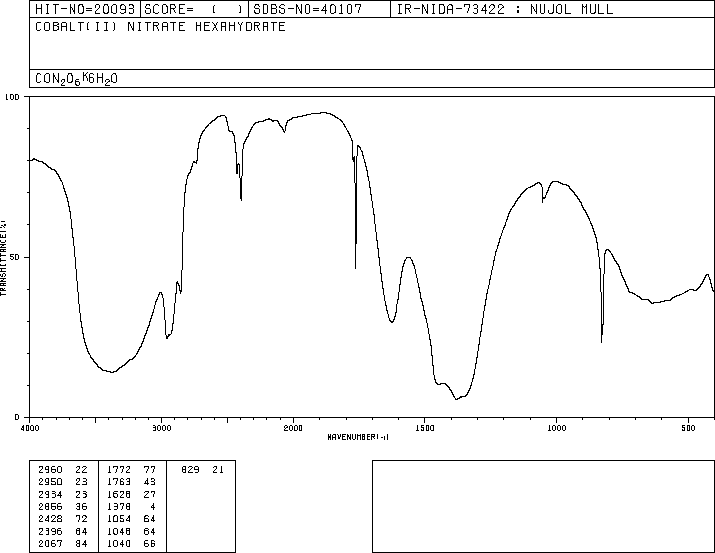Select peak table entry 2428
The width and height of the screenshot is (715, 553).
[50, 519]
